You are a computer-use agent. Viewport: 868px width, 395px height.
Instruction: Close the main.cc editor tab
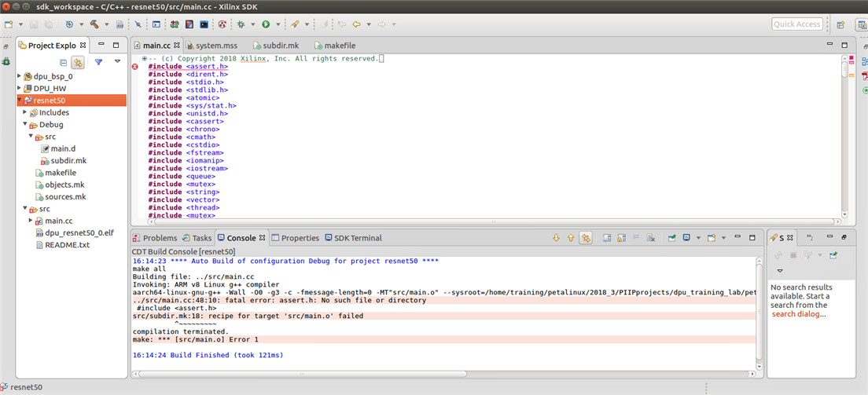click(177, 45)
